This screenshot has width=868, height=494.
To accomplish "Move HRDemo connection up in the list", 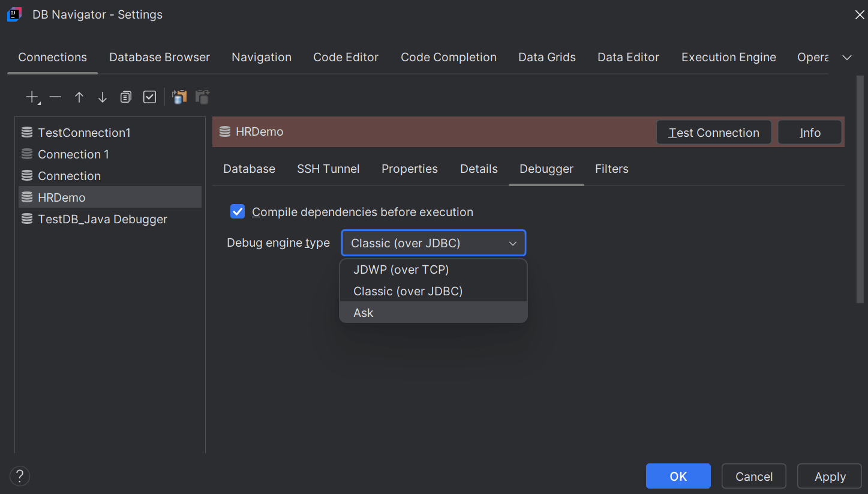I will point(79,96).
